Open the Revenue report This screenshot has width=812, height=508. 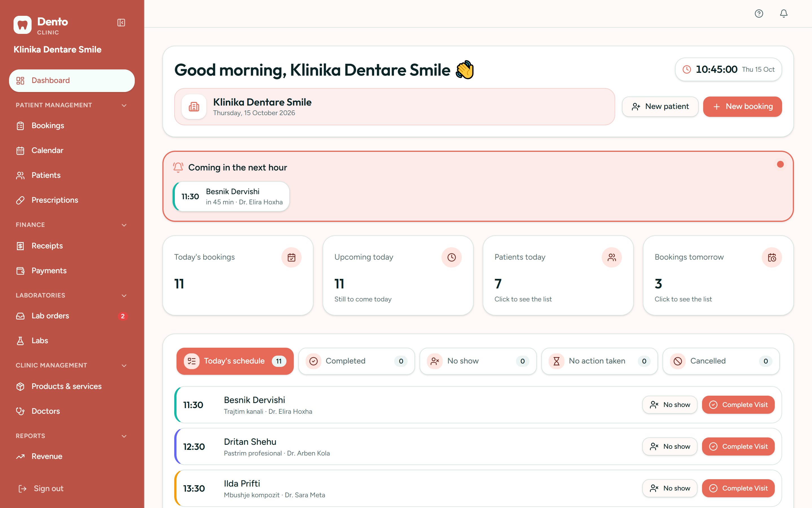tap(72, 456)
